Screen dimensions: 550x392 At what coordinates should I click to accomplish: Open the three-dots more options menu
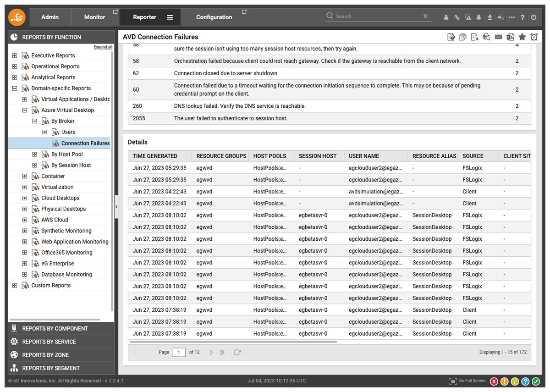click(511, 17)
